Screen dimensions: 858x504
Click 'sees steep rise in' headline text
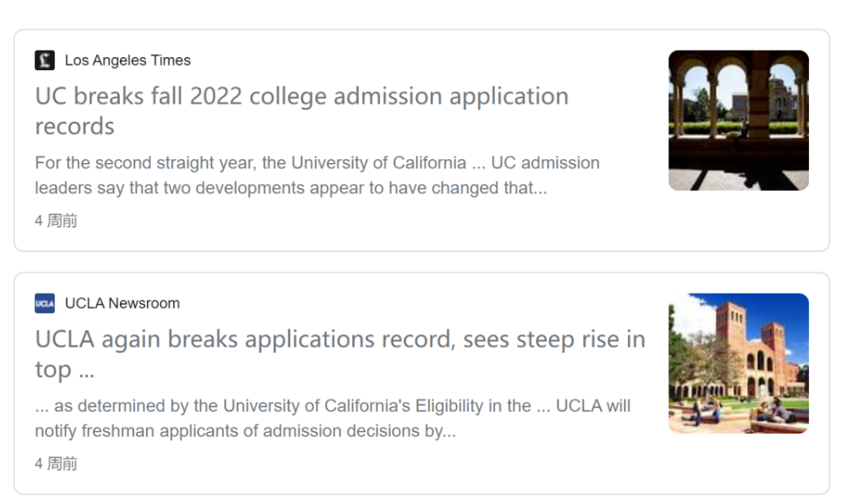tap(555, 339)
